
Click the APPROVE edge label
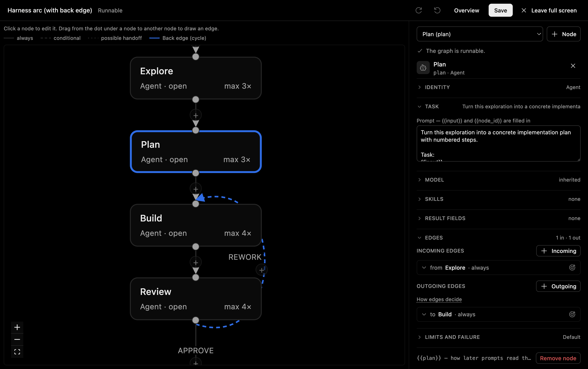[x=195, y=351]
